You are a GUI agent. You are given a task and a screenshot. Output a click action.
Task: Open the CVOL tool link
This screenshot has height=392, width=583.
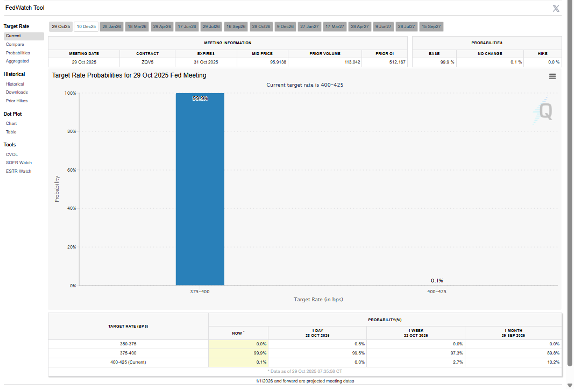pyautogui.click(x=12, y=155)
